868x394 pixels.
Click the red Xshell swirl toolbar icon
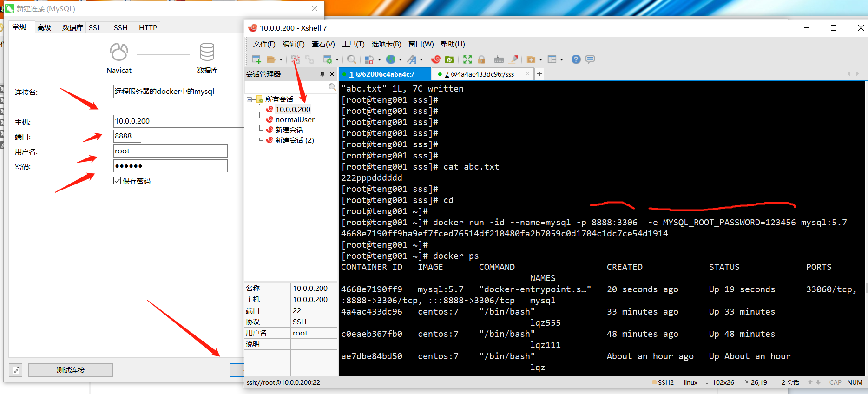(x=436, y=59)
